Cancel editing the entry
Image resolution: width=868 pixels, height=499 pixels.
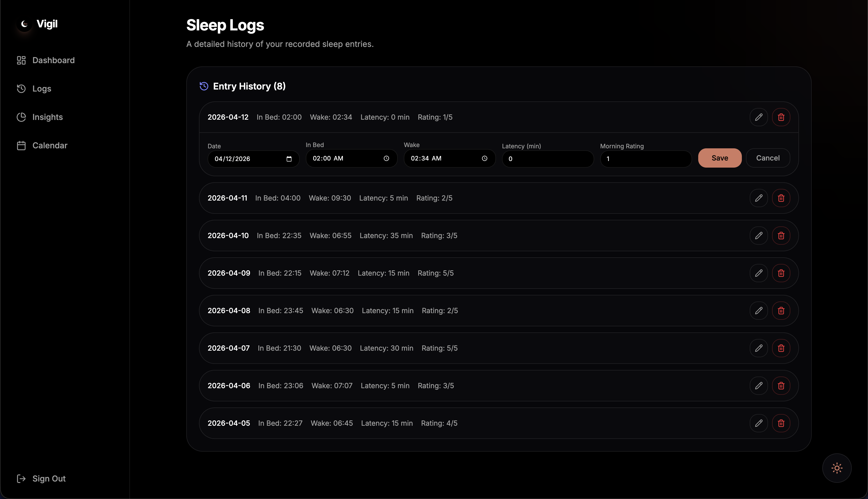767,158
